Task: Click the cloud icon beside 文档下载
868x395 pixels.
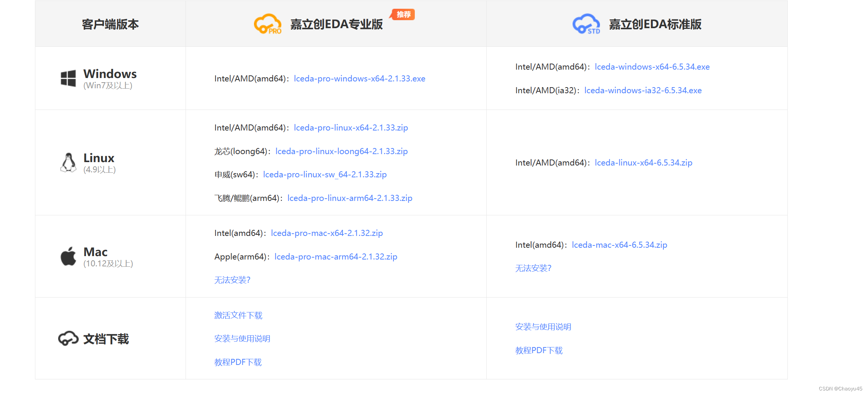Action: (68, 338)
